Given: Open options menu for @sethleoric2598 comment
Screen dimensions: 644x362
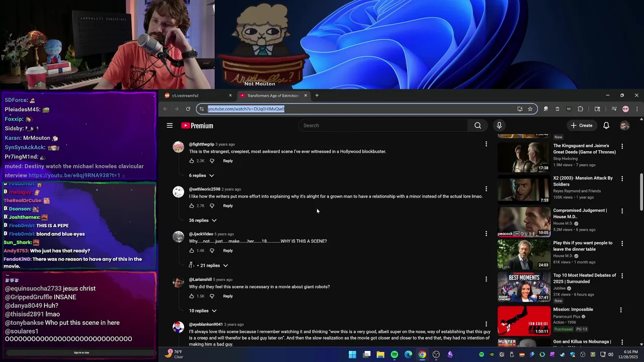Looking at the screenshot, I should [486, 189].
